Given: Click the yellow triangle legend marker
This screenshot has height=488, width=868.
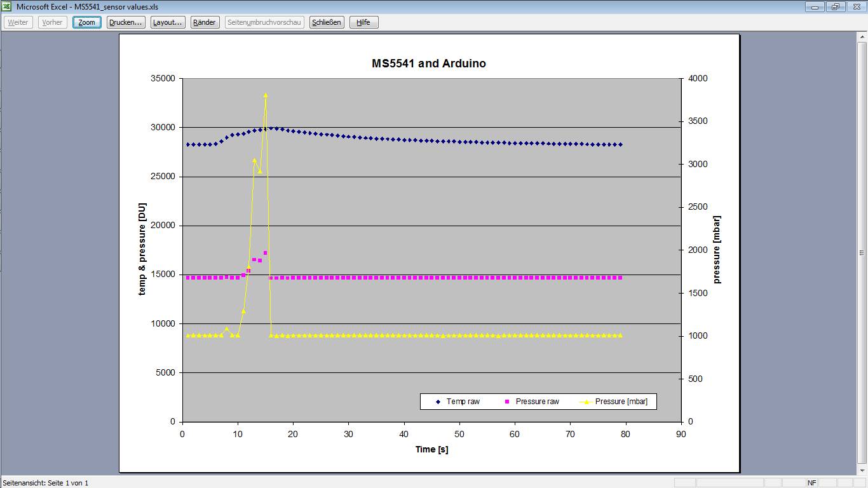Looking at the screenshot, I should (x=587, y=402).
